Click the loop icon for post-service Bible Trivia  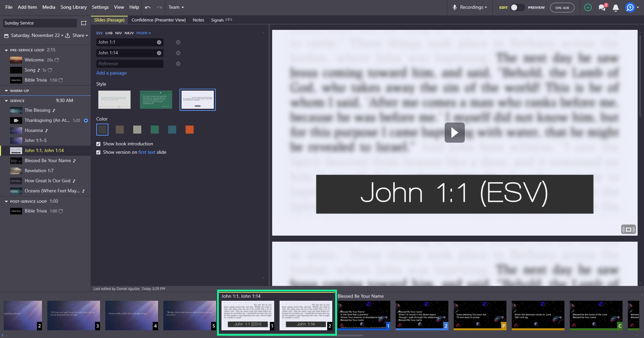61,211
